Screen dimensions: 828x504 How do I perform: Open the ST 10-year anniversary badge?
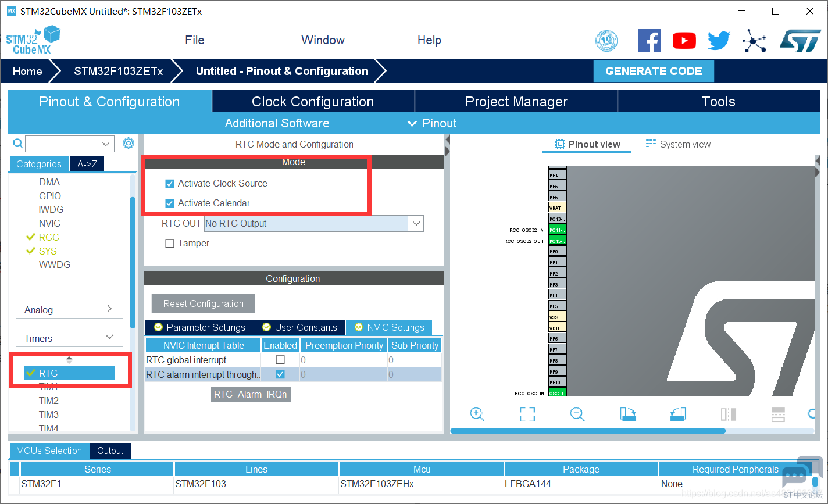pos(606,41)
